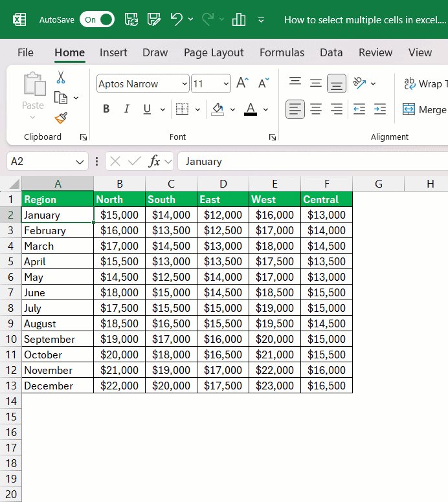
Task: Toggle Bottom Align button
Action: [337, 83]
